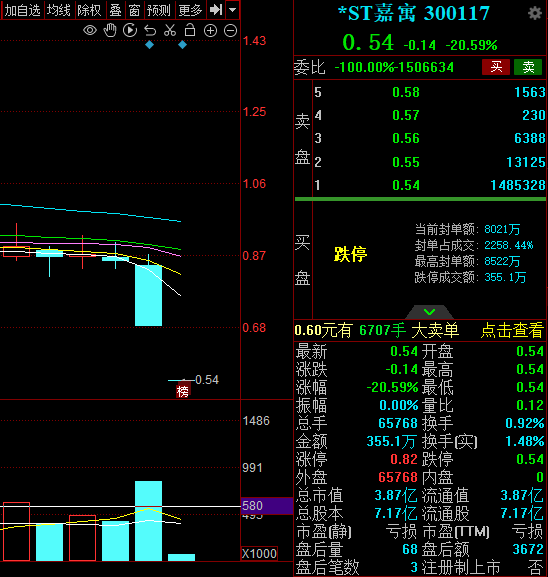548x577 pixels.
Task: Click the 0.60元有 6707手 大卖单 alert
Action: (x=376, y=330)
